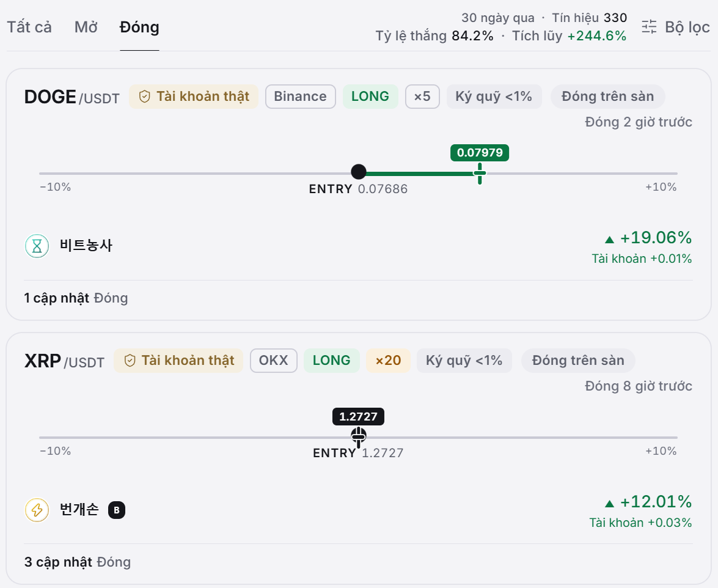Click the black B badge beside 번개손
Screen dimensions: 718x588
coord(117,510)
